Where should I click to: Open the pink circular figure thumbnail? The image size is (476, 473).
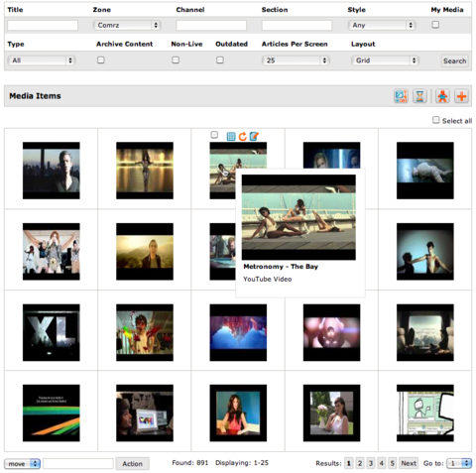click(331, 332)
